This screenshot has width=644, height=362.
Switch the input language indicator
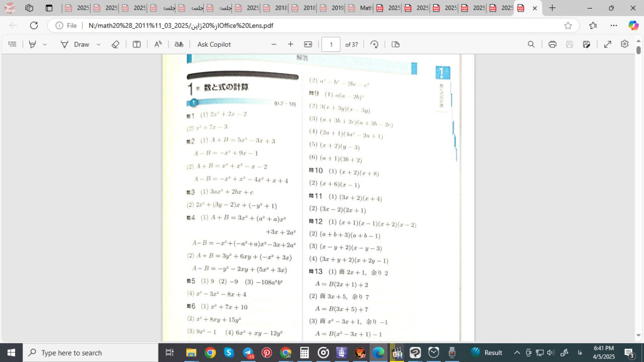pos(580,352)
